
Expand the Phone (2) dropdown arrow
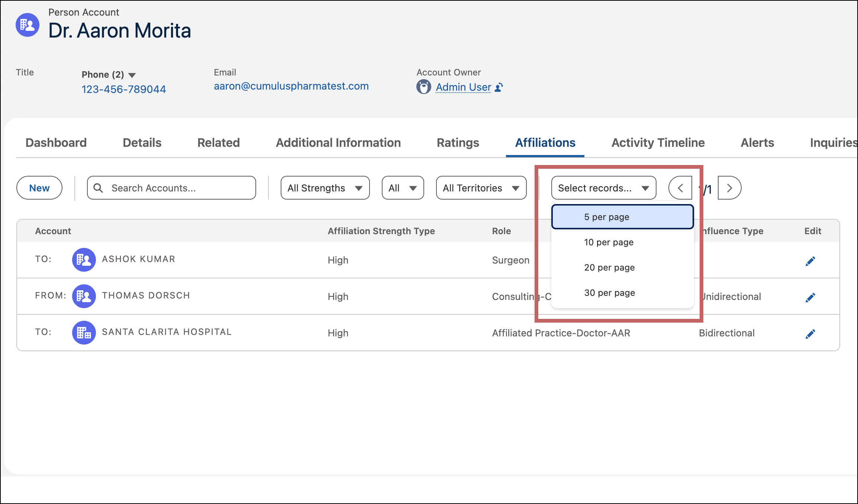click(x=132, y=75)
